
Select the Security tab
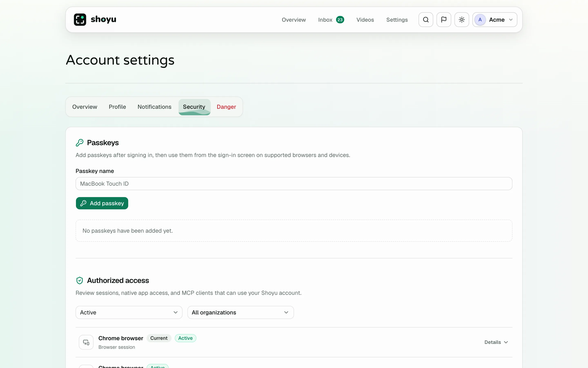pyautogui.click(x=194, y=107)
